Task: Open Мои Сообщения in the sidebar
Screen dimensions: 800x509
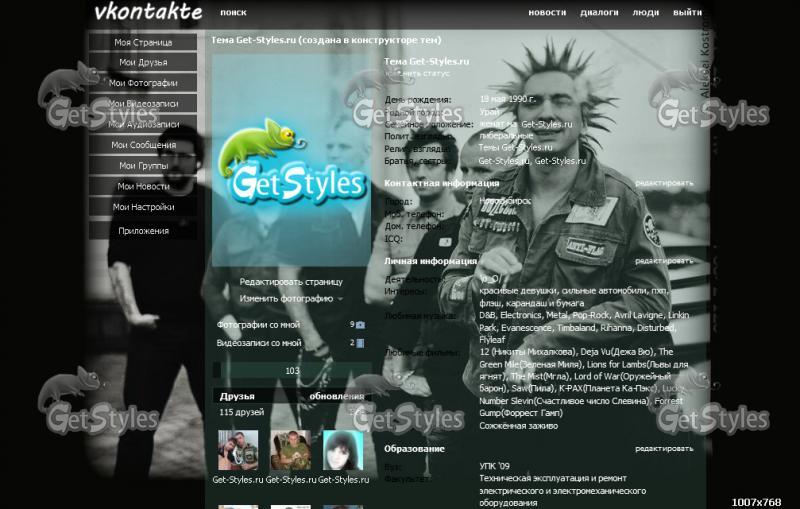Action: (143, 145)
